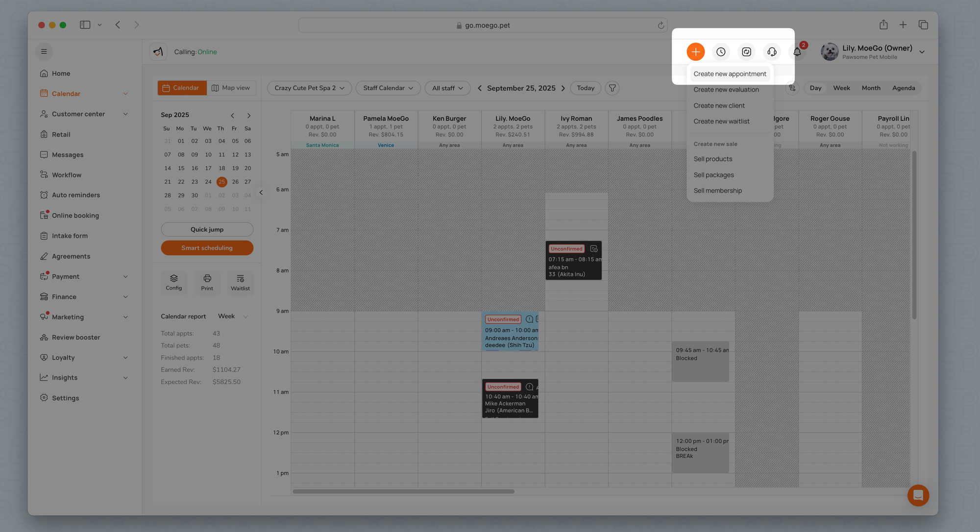Open the clock history icon
This screenshot has height=532, width=980.
721,52
